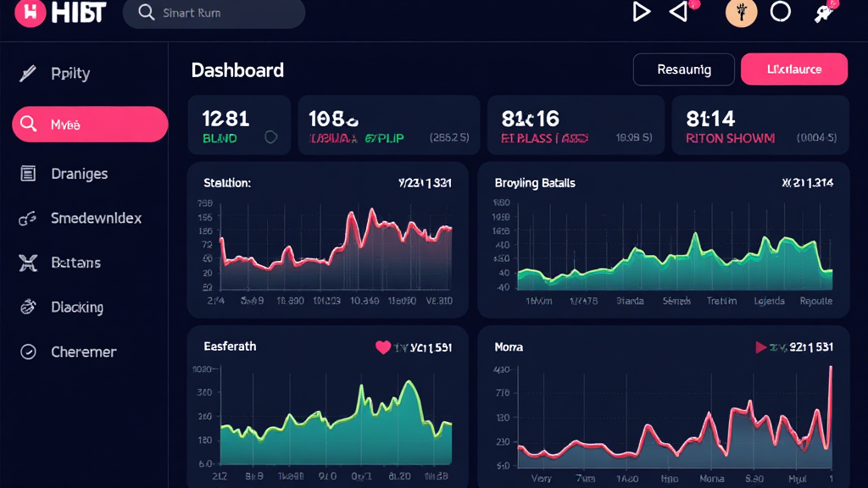
Task: Click the circle icon in top bar
Action: [x=780, y=12]
